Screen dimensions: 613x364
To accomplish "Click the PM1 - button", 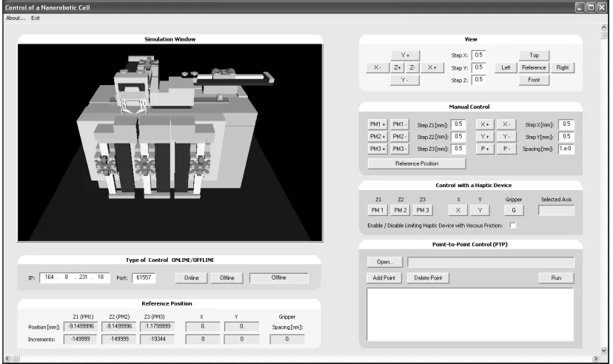I will pos(400,124).
